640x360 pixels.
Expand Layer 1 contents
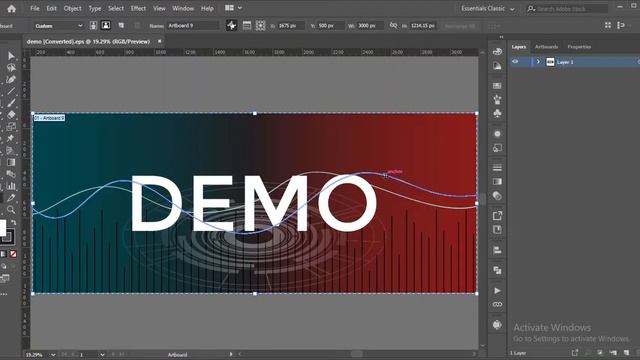point(538,62)
